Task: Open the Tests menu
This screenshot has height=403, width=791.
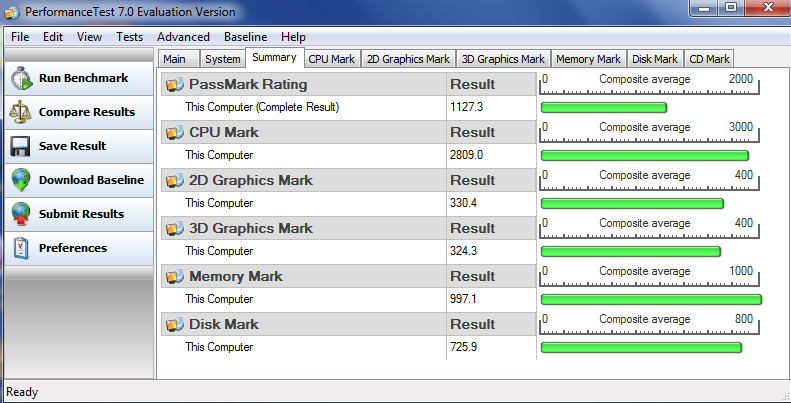Action: point(130,37)
